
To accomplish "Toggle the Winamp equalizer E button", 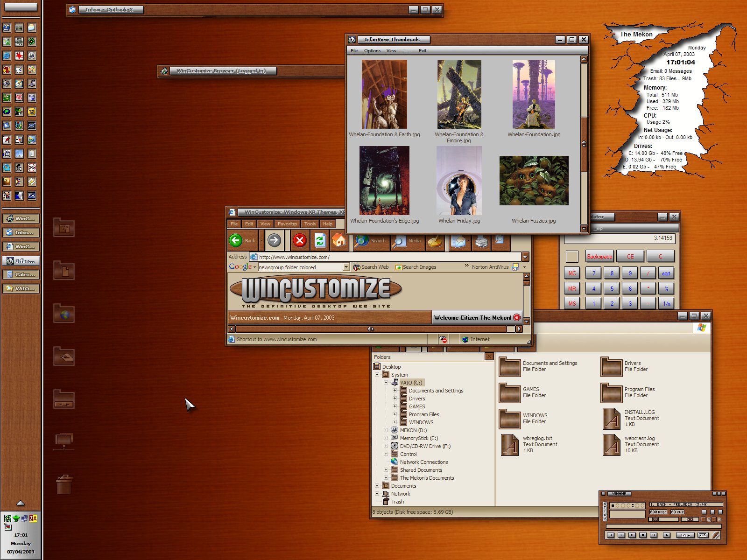I will point(704,519).
